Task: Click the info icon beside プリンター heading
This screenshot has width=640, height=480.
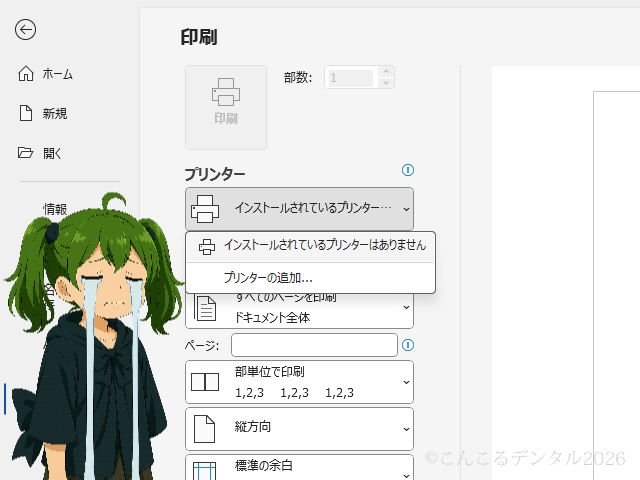Action: [x=407, y=170]
